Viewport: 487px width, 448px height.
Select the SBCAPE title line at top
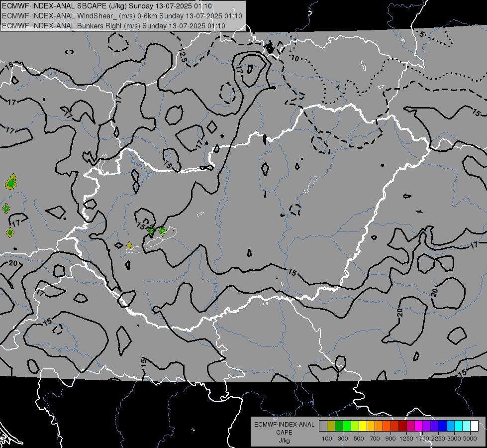[107, 6]
